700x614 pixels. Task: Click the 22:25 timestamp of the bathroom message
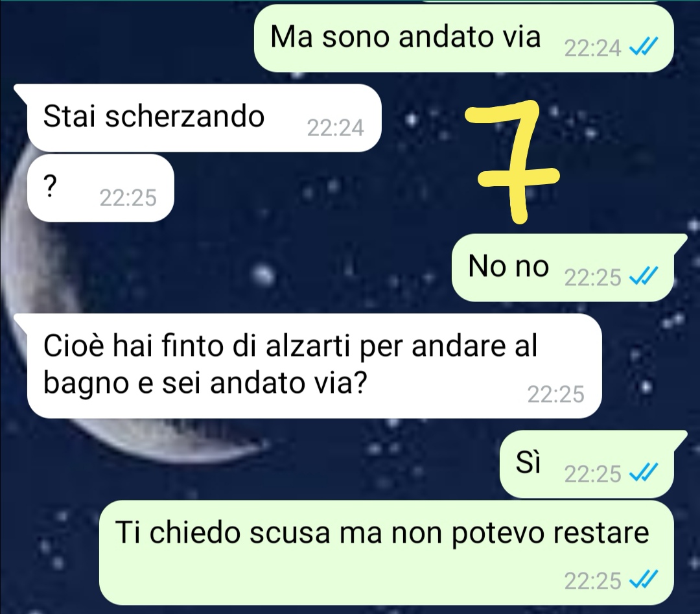point(556,394)
